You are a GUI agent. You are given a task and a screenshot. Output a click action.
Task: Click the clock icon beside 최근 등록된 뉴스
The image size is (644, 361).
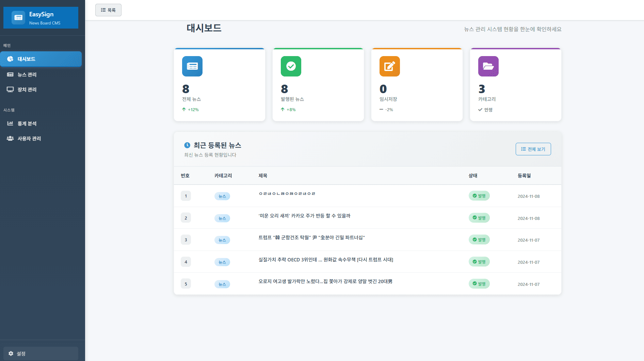point(187,145)
